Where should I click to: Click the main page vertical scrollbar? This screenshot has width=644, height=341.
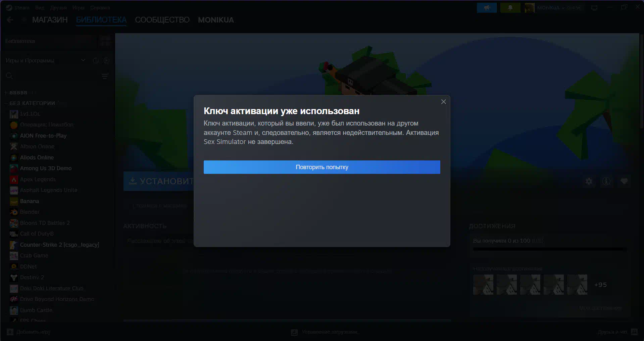[x=641, y=81]
